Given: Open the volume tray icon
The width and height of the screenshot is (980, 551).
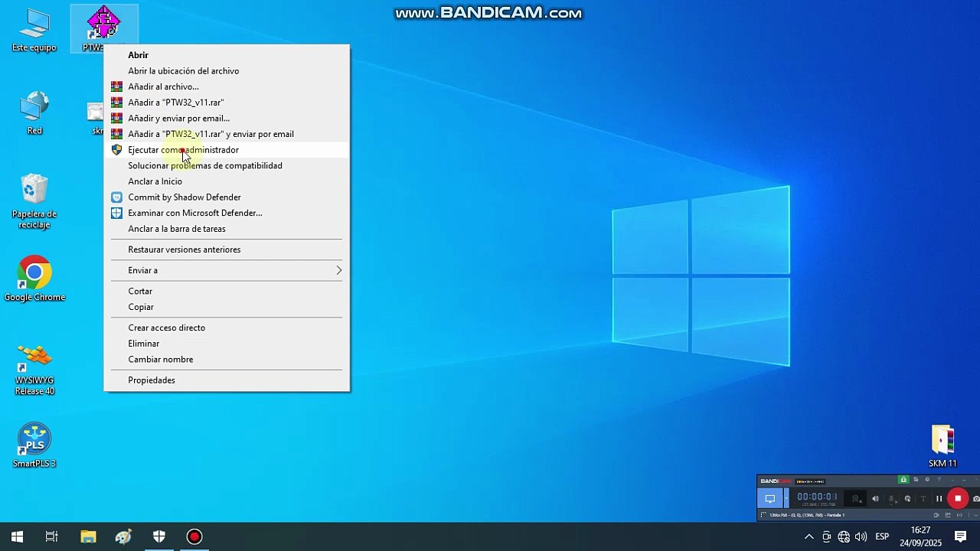Looking at the screenshot, I should (x=861, y=537).
